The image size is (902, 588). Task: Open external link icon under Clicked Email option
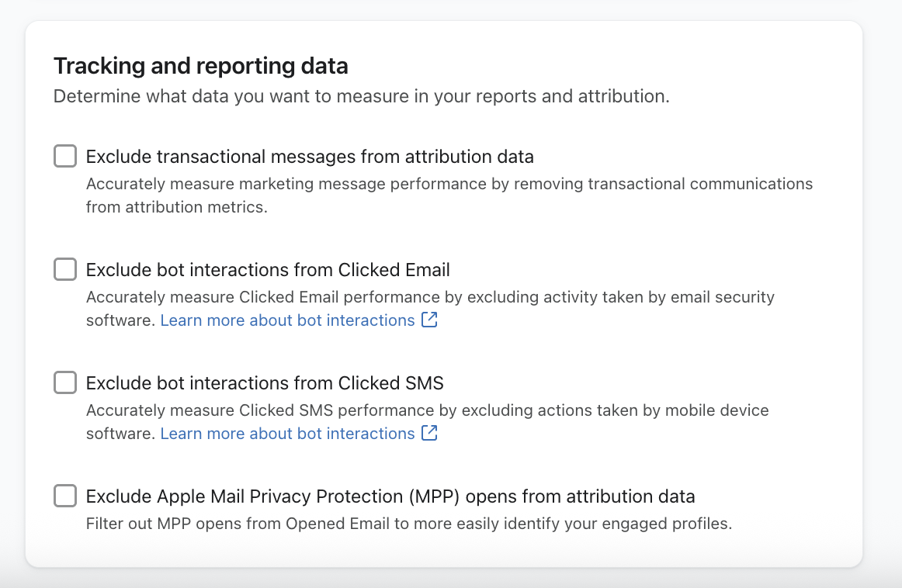(429, 320)
